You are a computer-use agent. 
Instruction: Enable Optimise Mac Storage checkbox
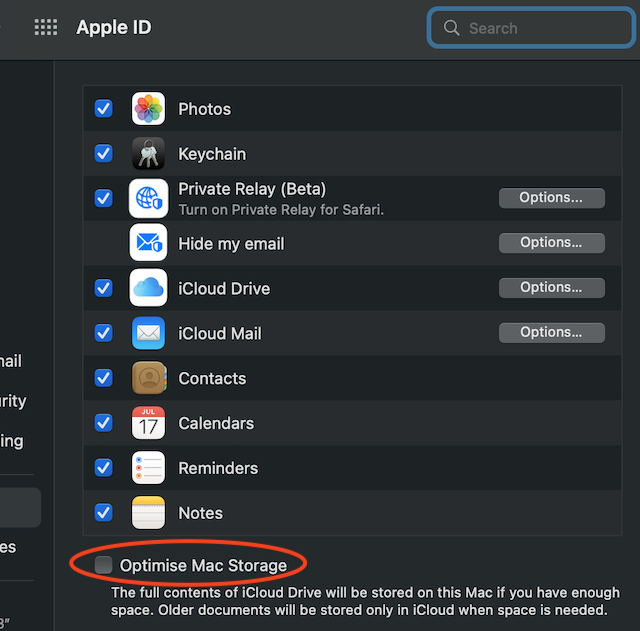pyautogui.click(x=103, y=565)
